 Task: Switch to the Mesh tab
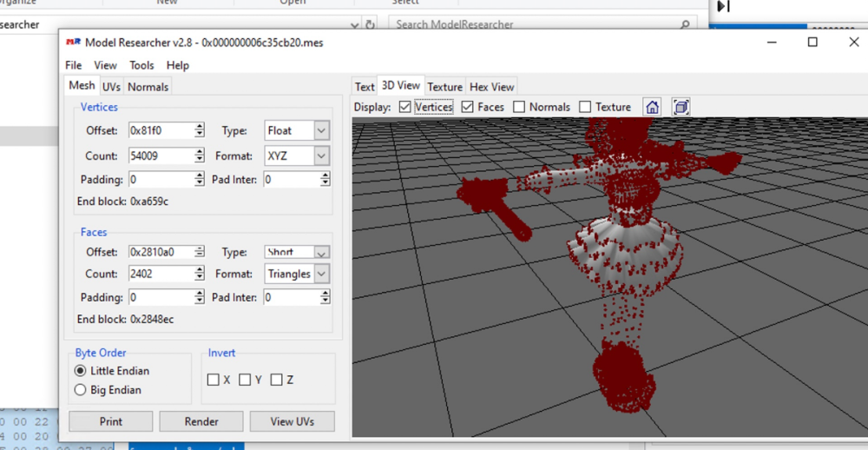(x=82, y=86)
